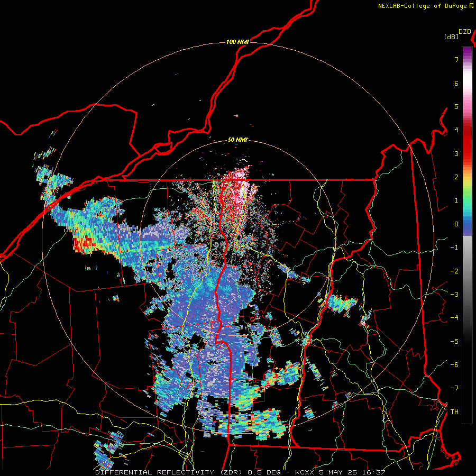Viewport: 476px width, 476px height.
Task: Click the 1 value on the color scale
Action: [x=456, y=200]
